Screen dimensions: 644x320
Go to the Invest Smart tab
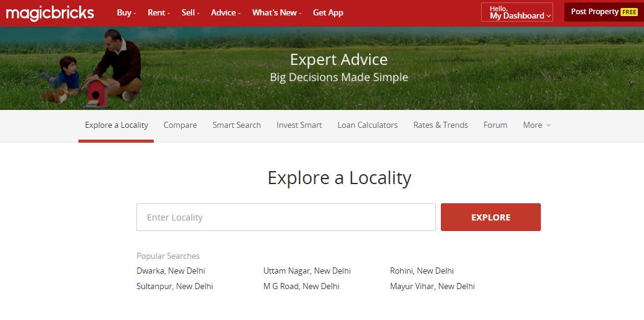(299, 125)
